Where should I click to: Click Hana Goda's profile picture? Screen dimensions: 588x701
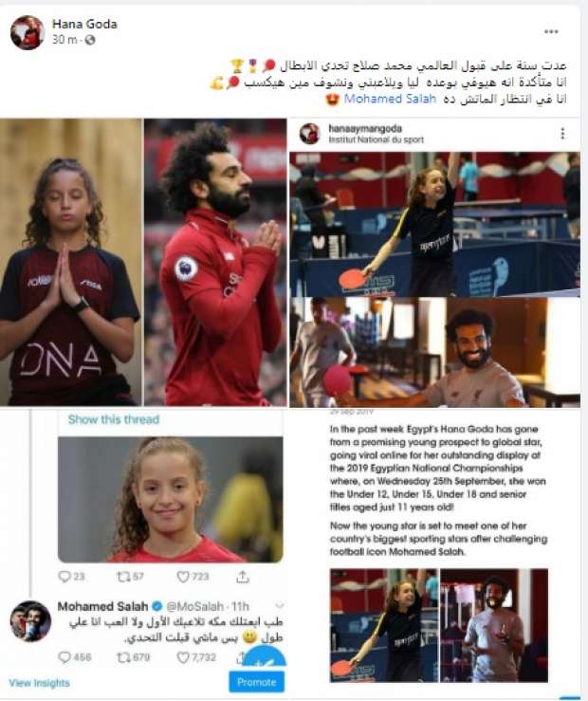[28, 32]
